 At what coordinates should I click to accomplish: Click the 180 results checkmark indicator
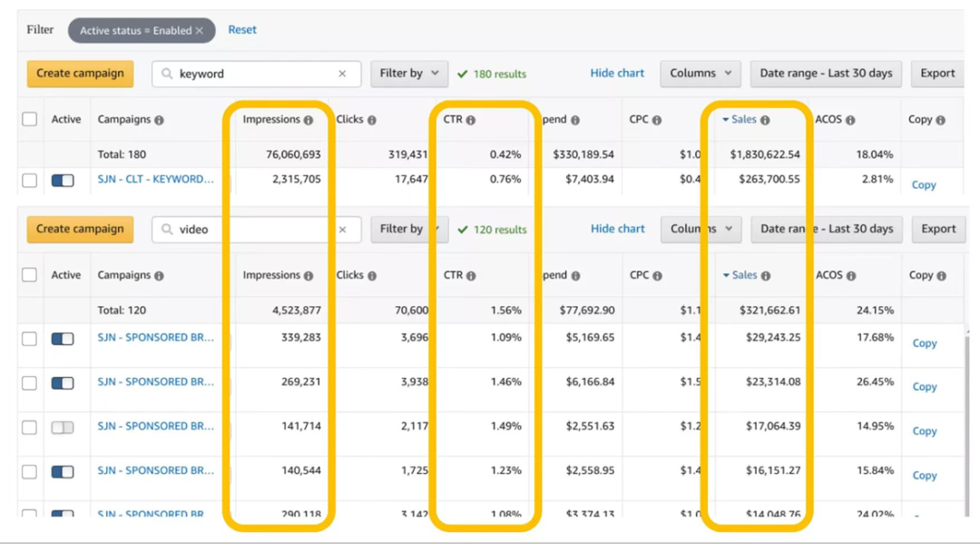point(492,74)
